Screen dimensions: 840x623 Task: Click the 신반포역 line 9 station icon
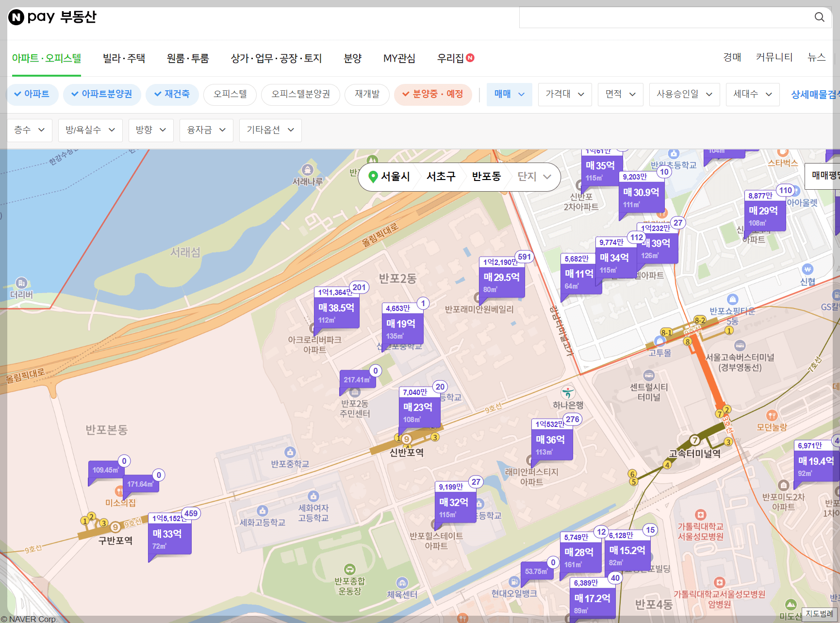pyautogui.click(x=407, y=439)
